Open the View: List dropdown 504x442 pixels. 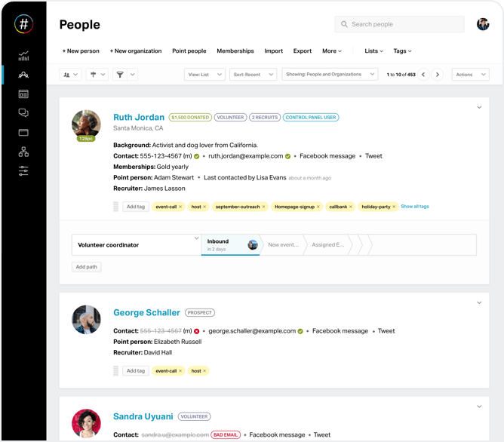[x=204, y=75]
